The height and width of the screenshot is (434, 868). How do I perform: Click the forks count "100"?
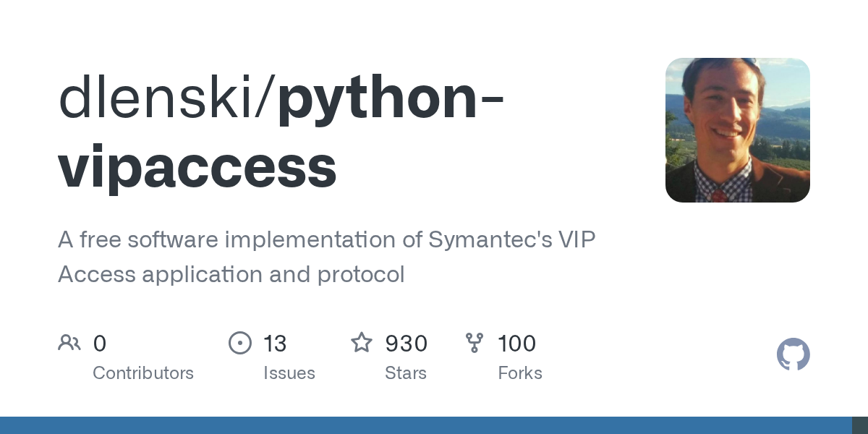(516, 344)
